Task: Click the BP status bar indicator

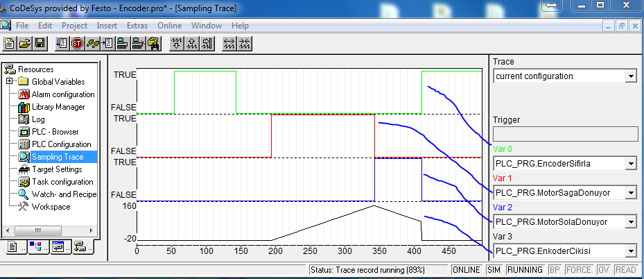Action: coord(554,270)
